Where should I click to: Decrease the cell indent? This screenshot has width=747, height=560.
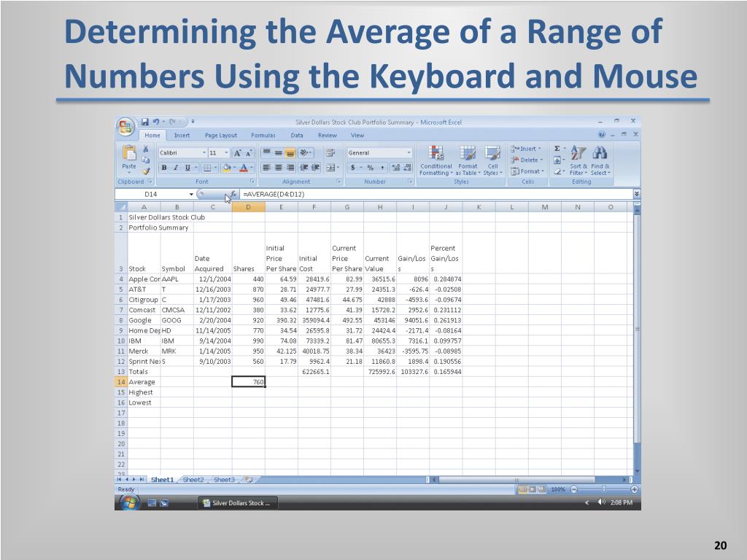point(304,168)
